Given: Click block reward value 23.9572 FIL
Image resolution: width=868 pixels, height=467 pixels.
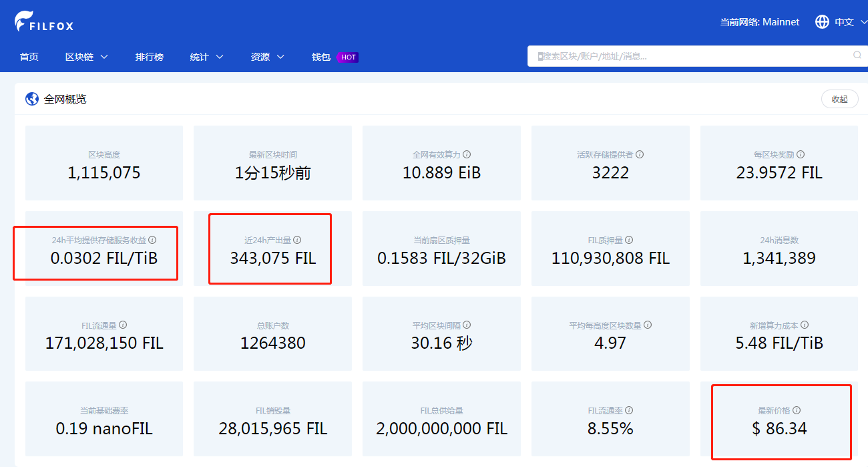Looking at the screenshot, I should (x=779, y=173).
